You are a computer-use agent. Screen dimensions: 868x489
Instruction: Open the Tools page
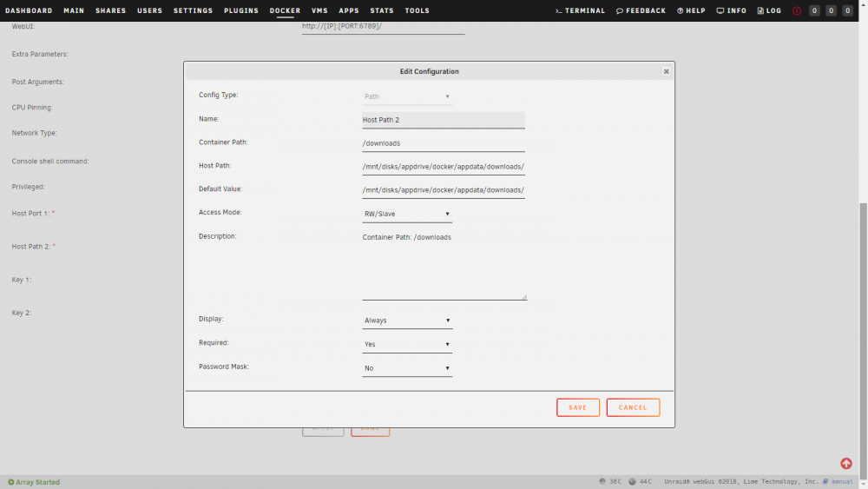[x=418, y=10]
